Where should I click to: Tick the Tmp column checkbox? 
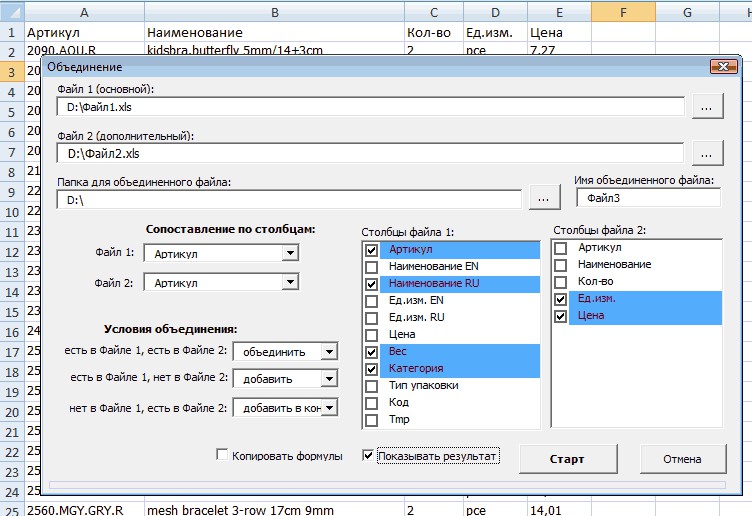click(371, 420)
